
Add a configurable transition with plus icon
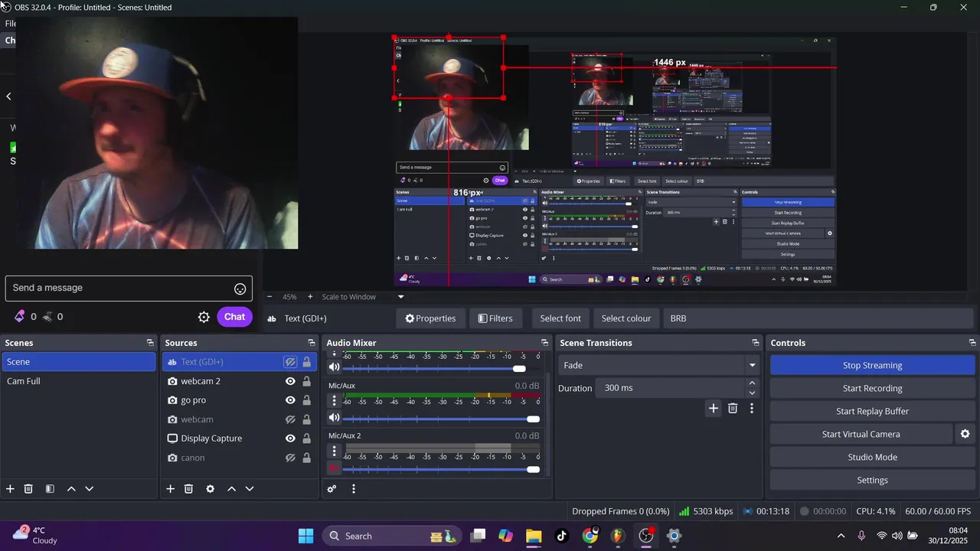click(714, 409)
